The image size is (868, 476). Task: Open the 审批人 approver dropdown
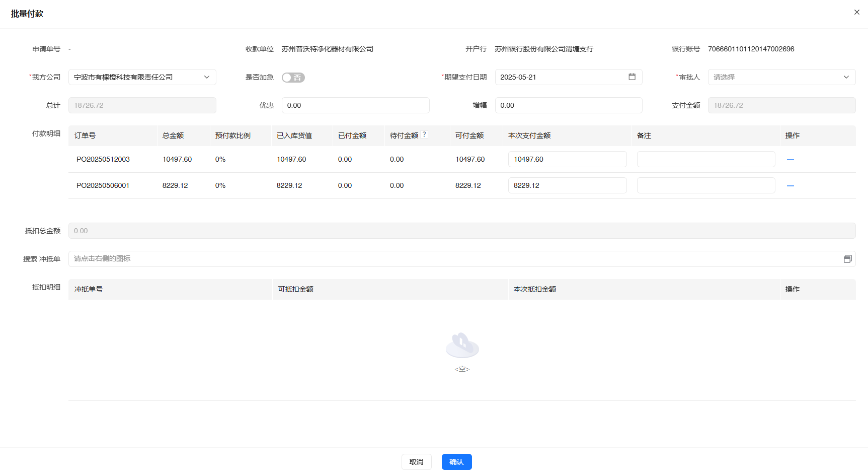[781, 77]
